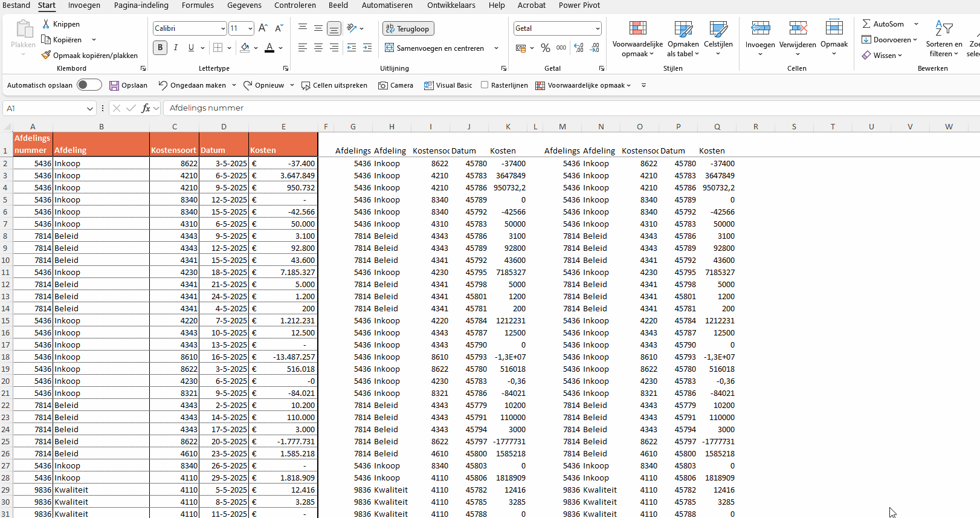Open the Camera tool
Screen dimensions: 980x518
pos(396,85)
